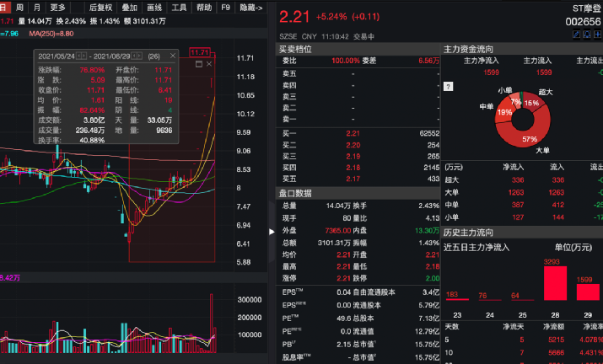Maximize the red selection range box
The height and width of the screenshot is (364, 603).
pos(199,64)
